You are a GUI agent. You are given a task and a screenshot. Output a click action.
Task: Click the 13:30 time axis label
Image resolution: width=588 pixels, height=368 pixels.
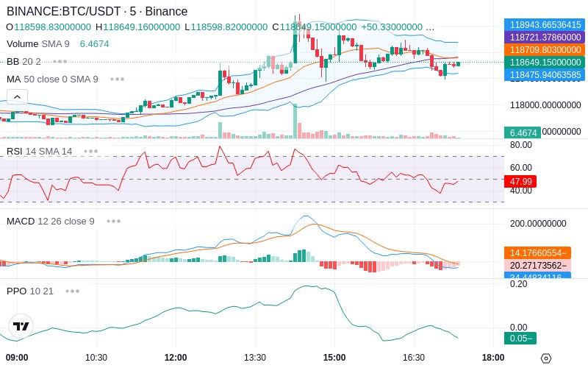click(255, 357)
